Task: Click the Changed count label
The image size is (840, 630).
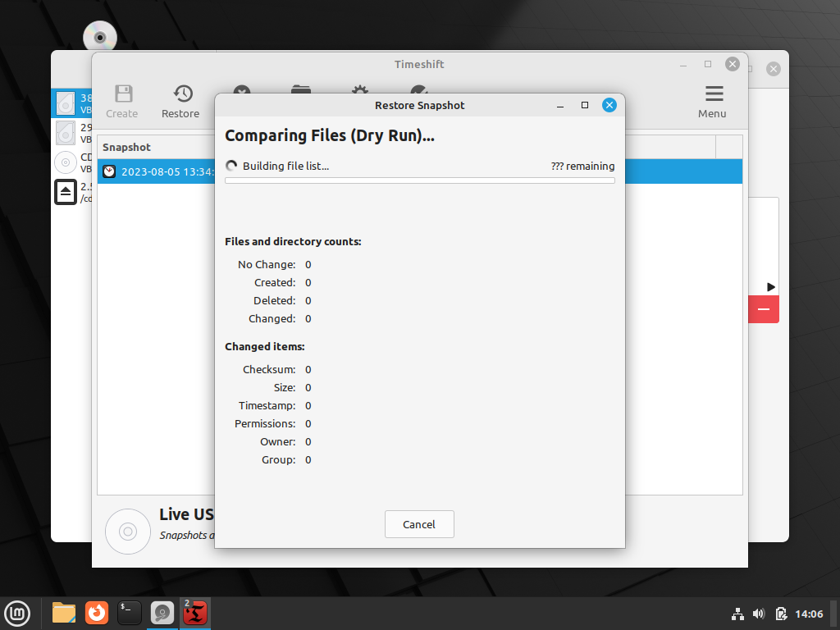Action: click(x=272, y=319)
